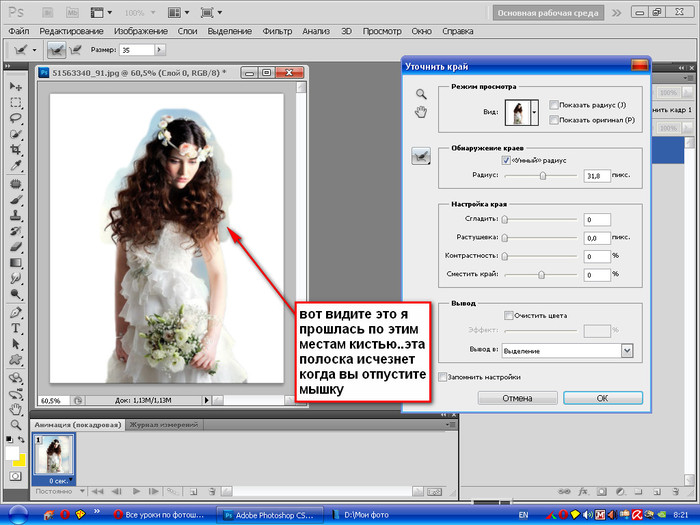Screen dimensions: 700x525
Task: Click the Refine Radius brush icon in dialog
Action: (x=422, y=154)
